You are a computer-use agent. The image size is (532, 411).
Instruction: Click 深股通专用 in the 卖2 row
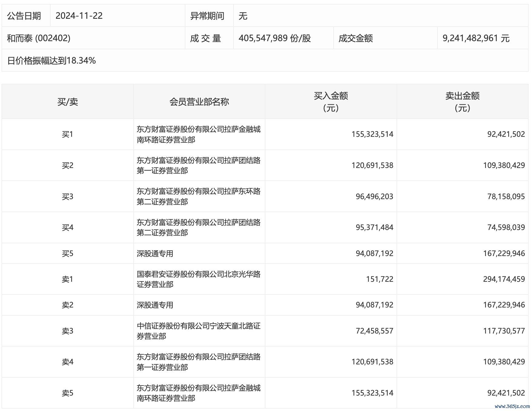point(155,305)
